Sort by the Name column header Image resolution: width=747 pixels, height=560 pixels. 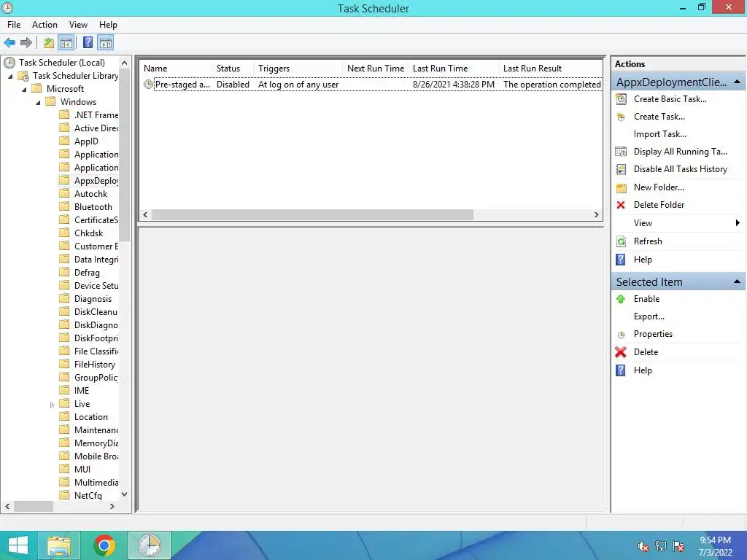click(x=177, y=69)
